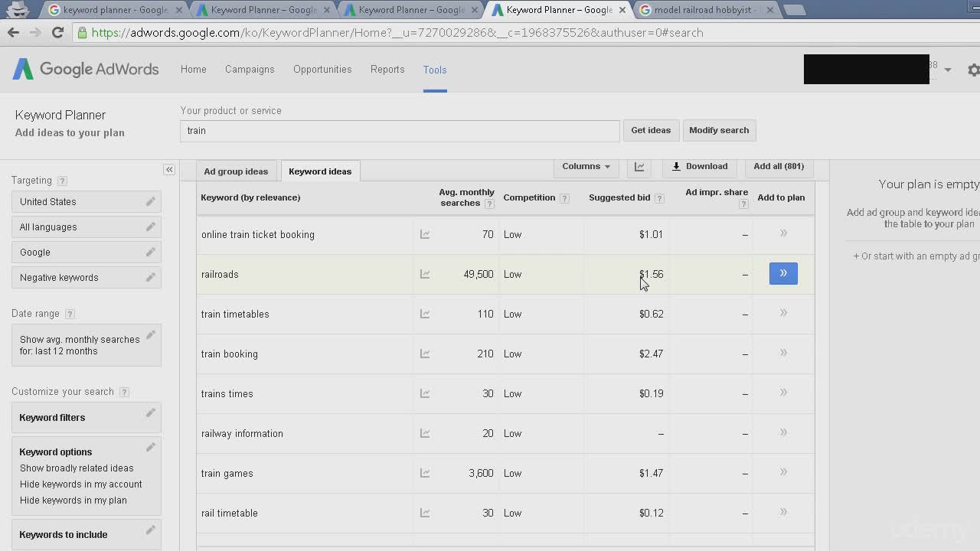The width and height of the screenshot is (980, 551).
Task: Open help for Avg. monthly searches
Action: tap(489, 204)
